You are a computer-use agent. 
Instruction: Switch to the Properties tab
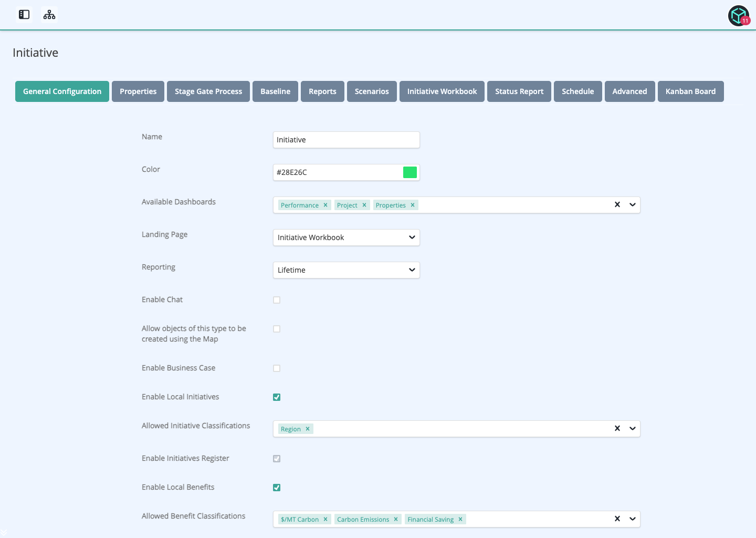point(138,91)
